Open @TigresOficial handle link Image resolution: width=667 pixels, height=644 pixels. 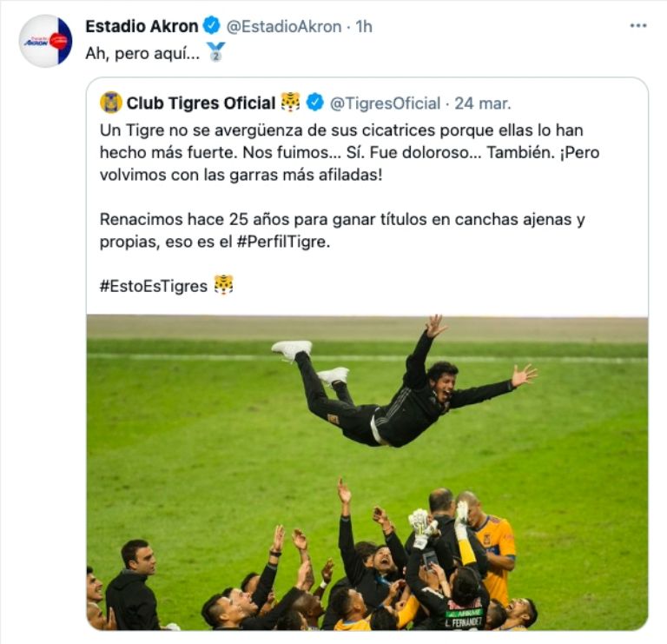click(x=385, y=103)
